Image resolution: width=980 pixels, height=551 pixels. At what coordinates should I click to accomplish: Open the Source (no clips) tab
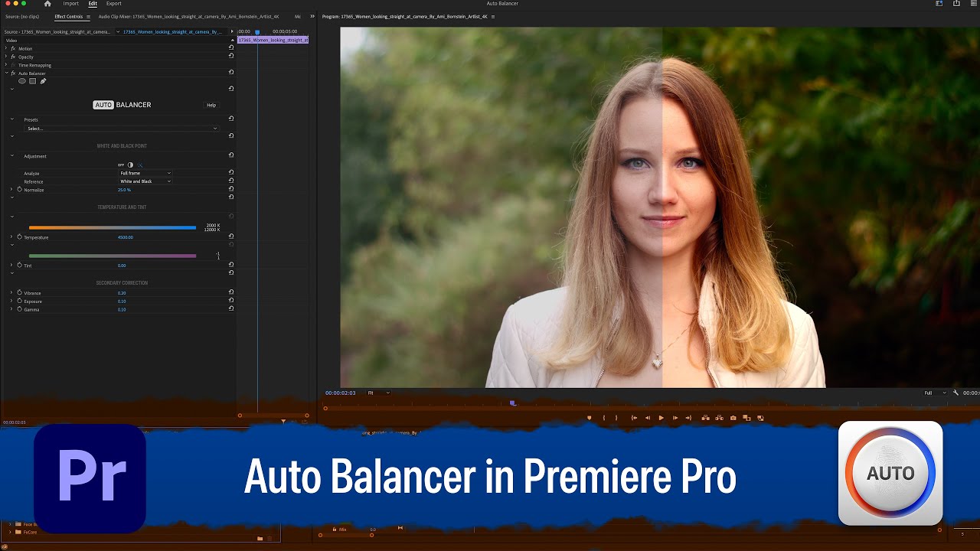pos(22,16)
